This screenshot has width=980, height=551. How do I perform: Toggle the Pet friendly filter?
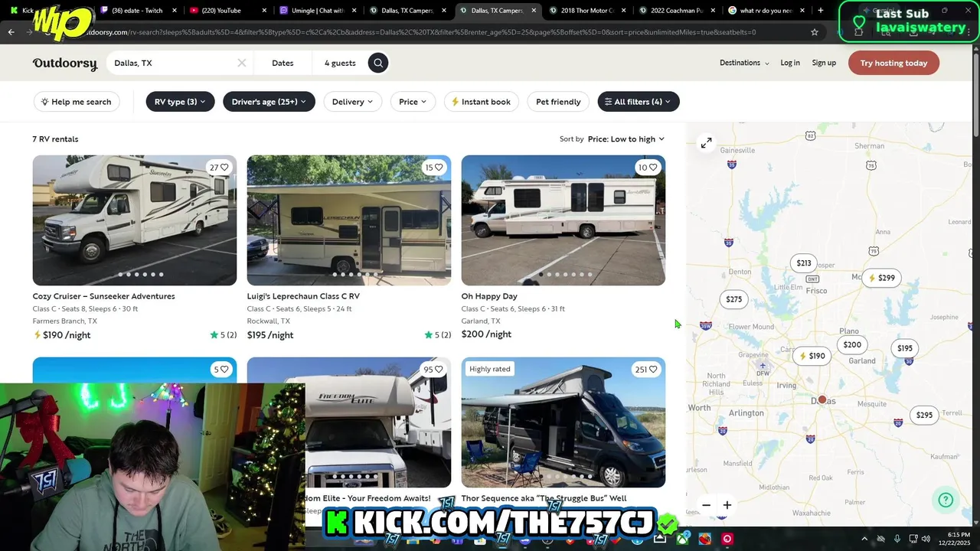(x=558, y=102)
